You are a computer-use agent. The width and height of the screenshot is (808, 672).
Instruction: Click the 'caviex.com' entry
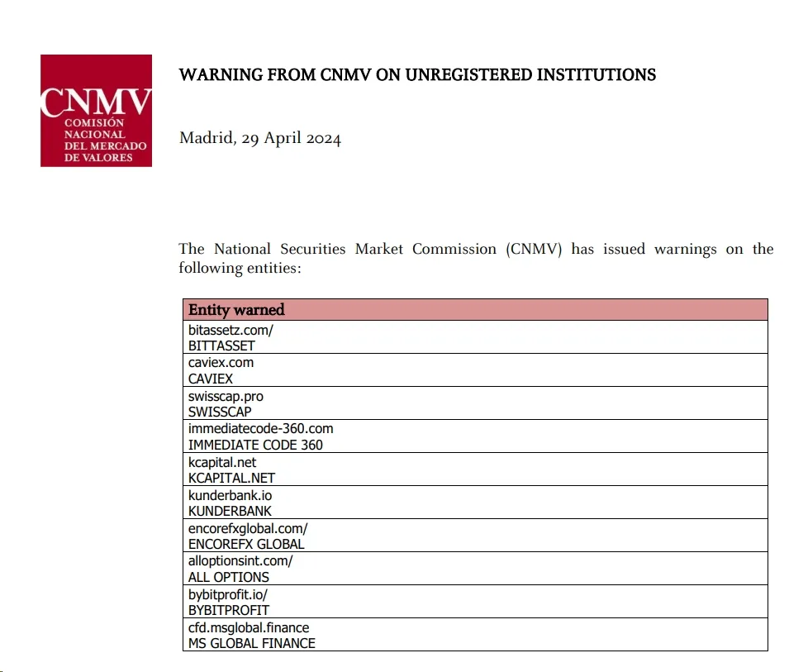[221, 363]
